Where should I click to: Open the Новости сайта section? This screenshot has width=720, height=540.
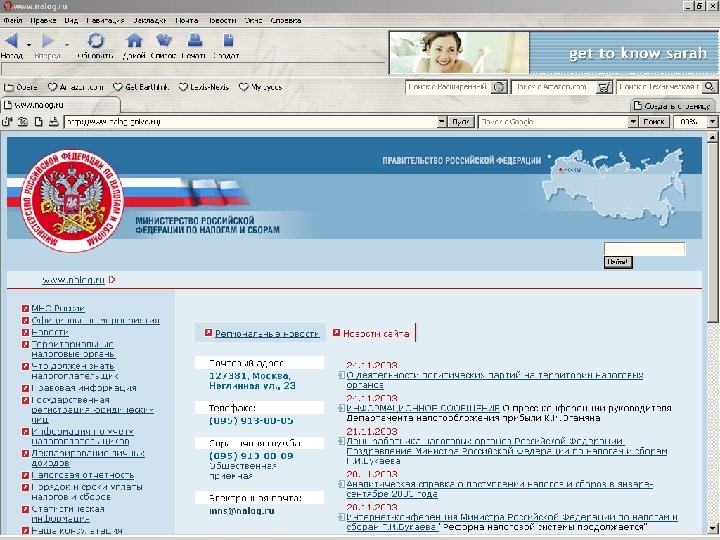pos(376,334)
